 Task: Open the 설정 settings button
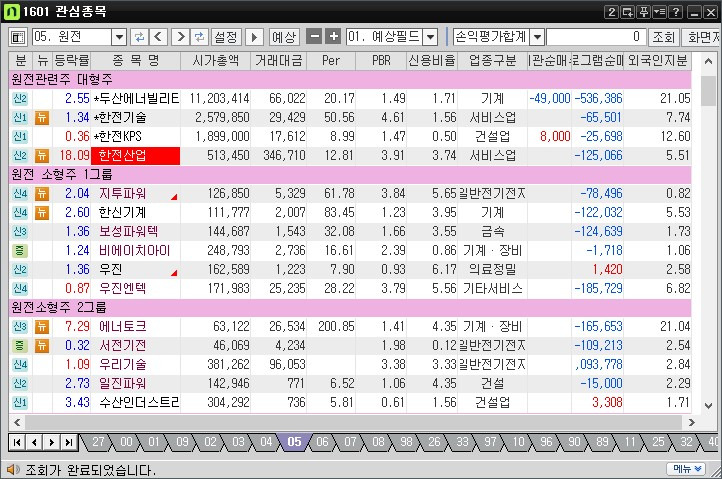pyautogui.click(x=226, y=37)
